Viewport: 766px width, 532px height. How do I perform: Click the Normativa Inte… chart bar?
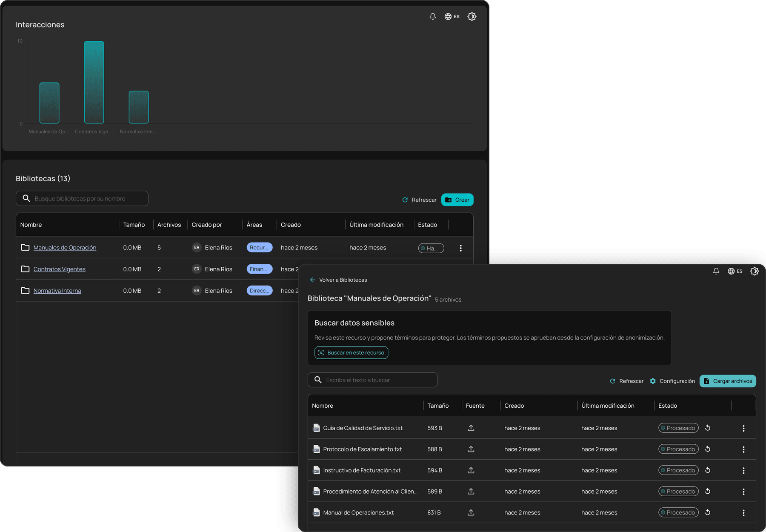[139, 107]
